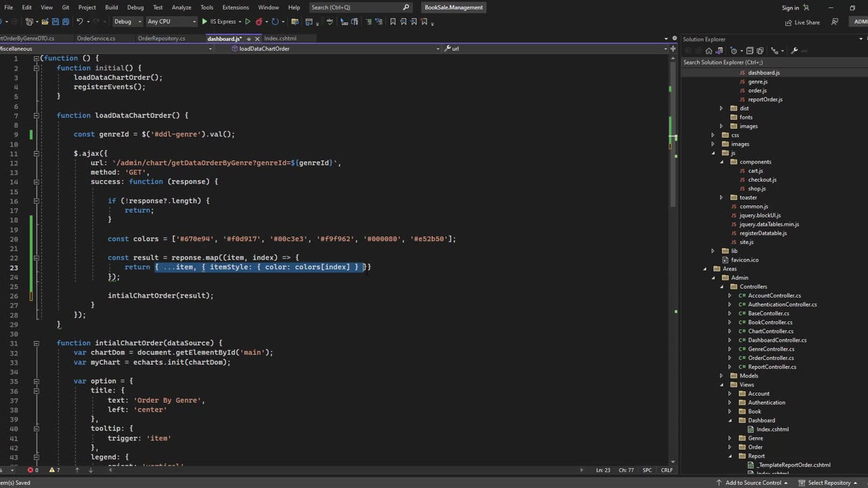
Task: Close the dashboard.js tab
Action: click(258, 39)
